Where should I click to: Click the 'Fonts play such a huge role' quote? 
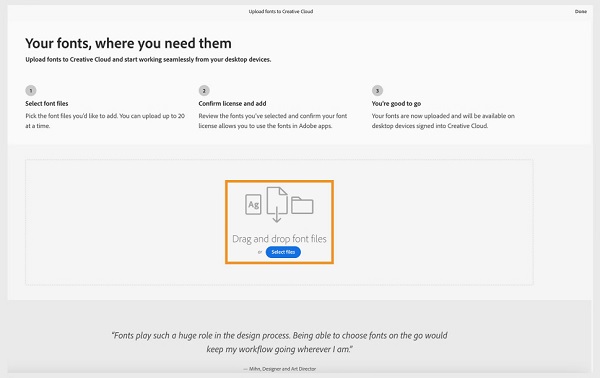click(x=279, y=342)
